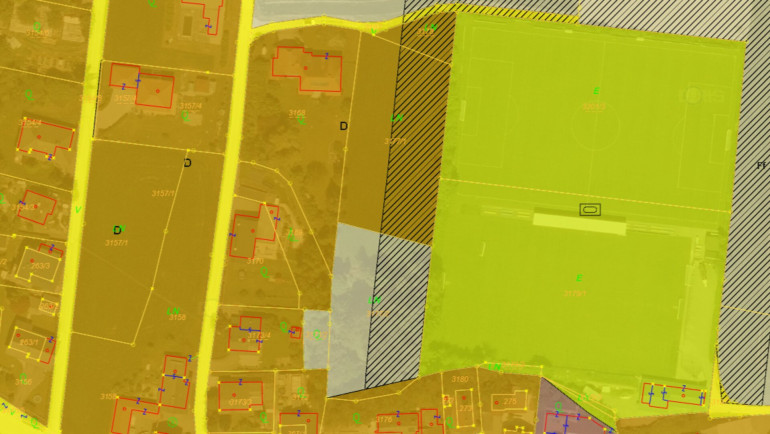
Task: Click the grandstand rectangle symbol between the pitches
Action: [590, 209]
